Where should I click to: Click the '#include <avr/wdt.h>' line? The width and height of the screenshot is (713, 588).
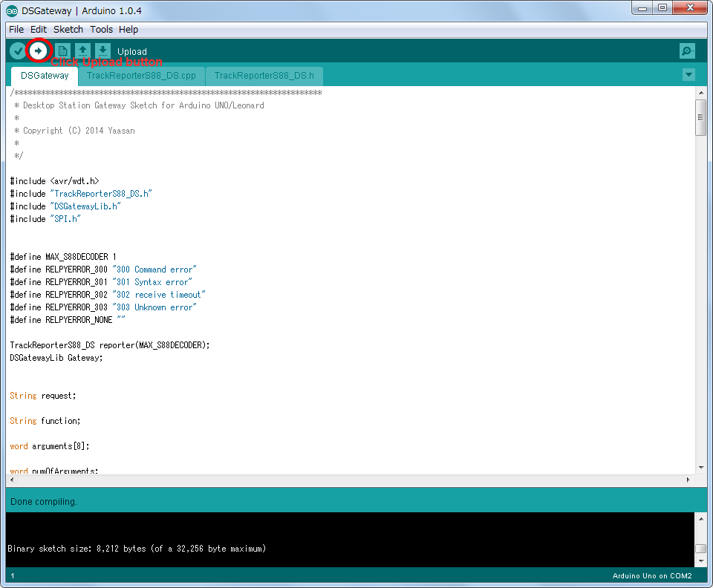point(54,181)
